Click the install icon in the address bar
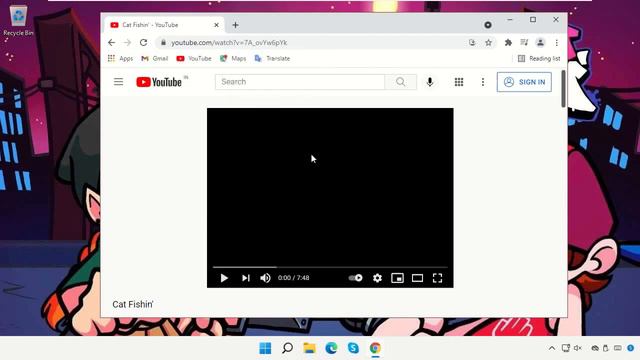Image resolution: width=640 pixels, height=360 pixels. [x=472, y=42]
